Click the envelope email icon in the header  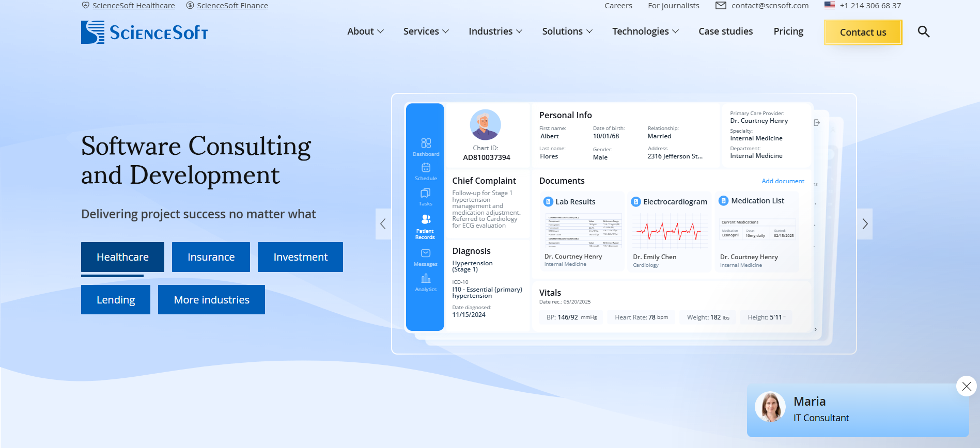(721, 6)
